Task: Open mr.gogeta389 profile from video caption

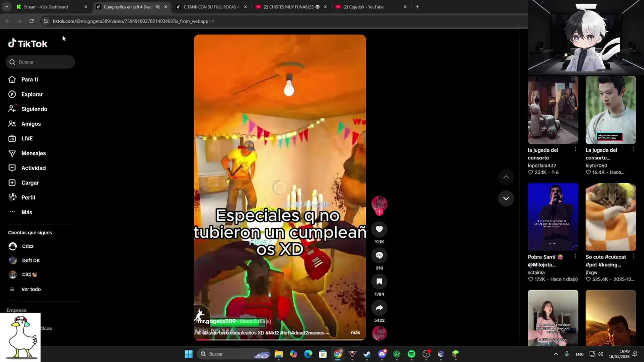Action: click(217, 321)
